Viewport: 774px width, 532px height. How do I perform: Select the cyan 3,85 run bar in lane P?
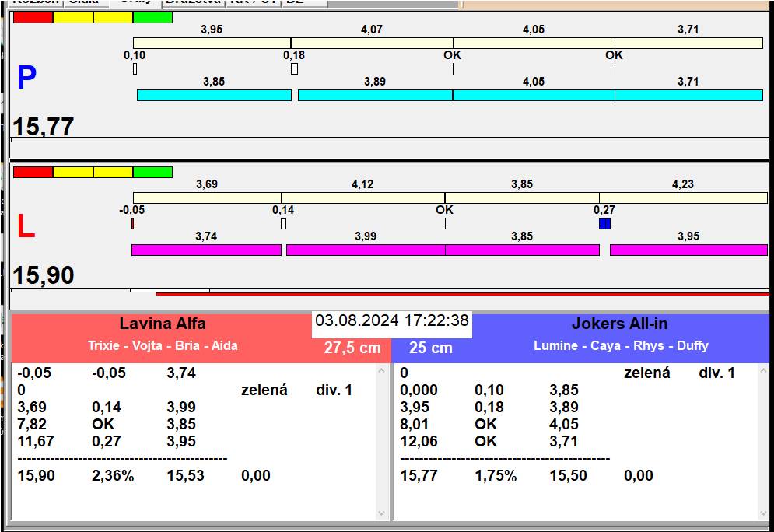click(214, 95)
